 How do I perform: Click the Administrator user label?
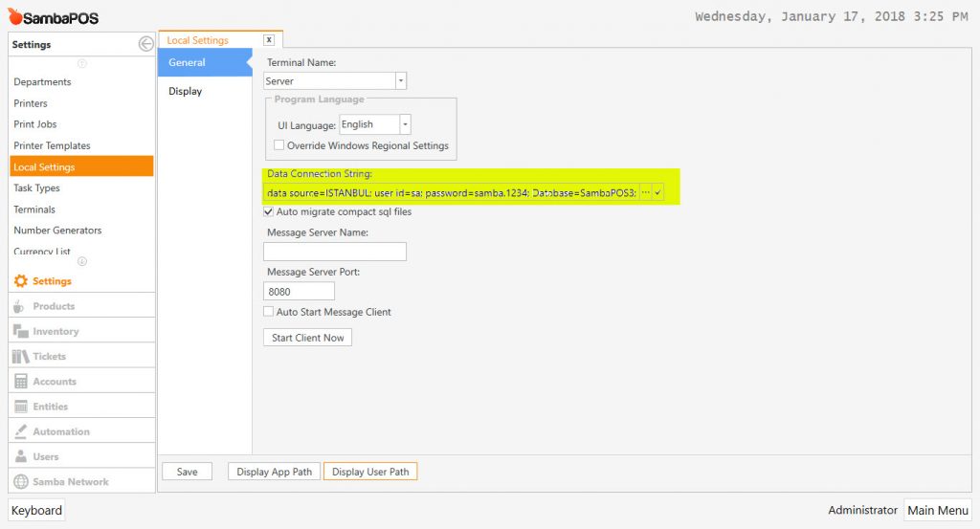[862, 510]
